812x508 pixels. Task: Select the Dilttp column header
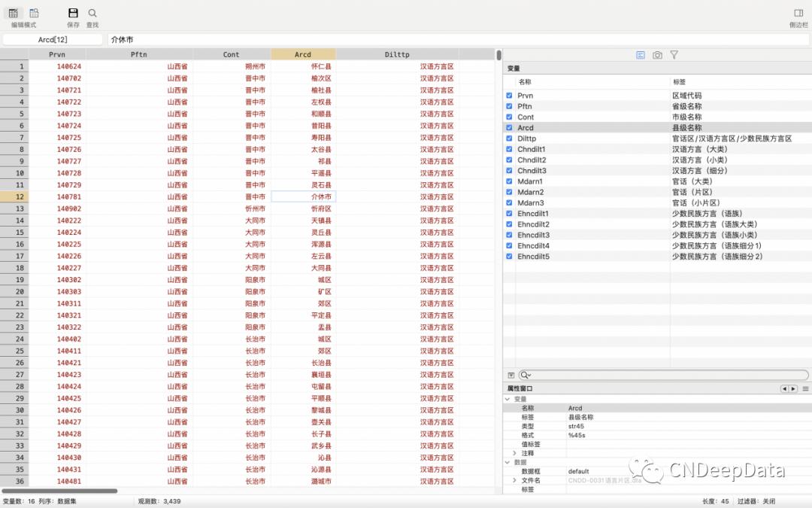pos(397,54)
